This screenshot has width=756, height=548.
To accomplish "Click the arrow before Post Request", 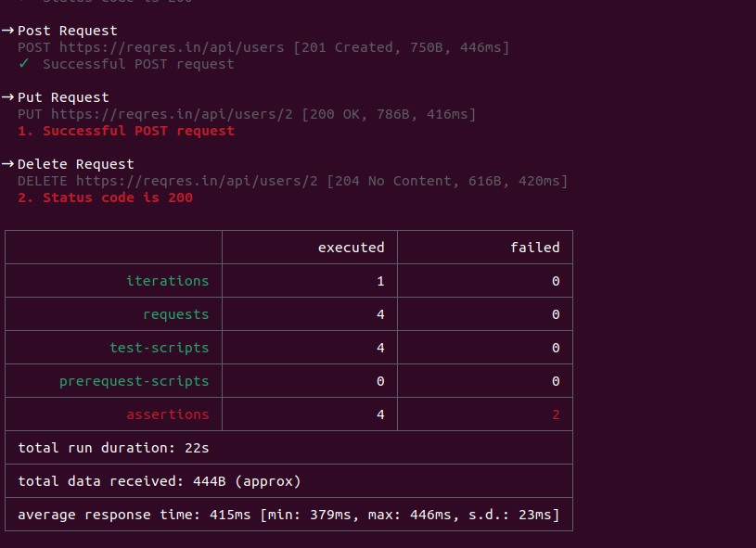I will tap(7, 31).
